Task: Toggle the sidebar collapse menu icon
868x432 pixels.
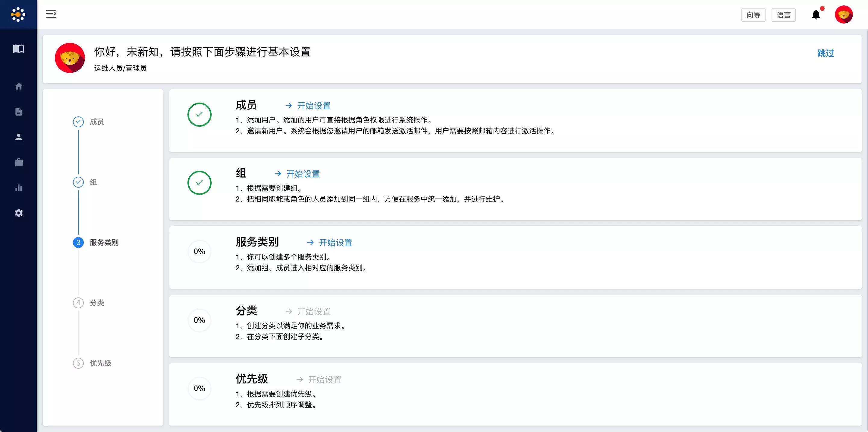Action: 51,14
